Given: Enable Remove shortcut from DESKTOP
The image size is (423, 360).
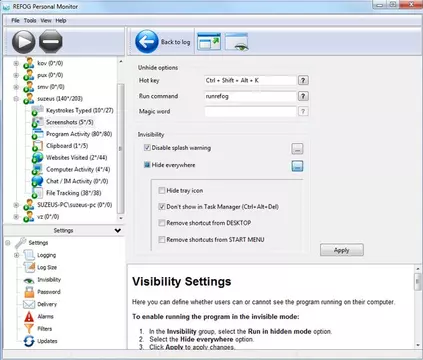Looking at the screenshot, I should pyautogui.click(x=162, y=223).
